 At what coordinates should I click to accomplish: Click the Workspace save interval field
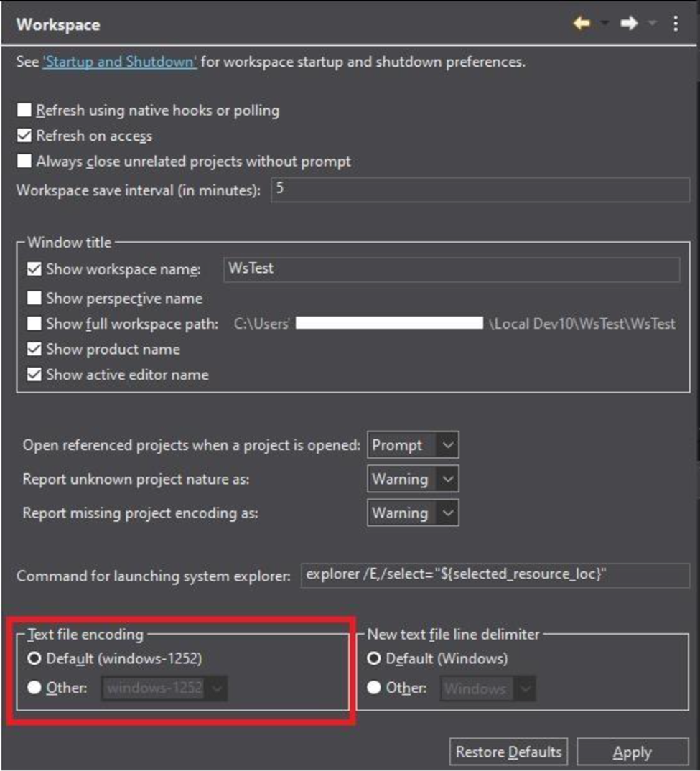tap(480, 191)
